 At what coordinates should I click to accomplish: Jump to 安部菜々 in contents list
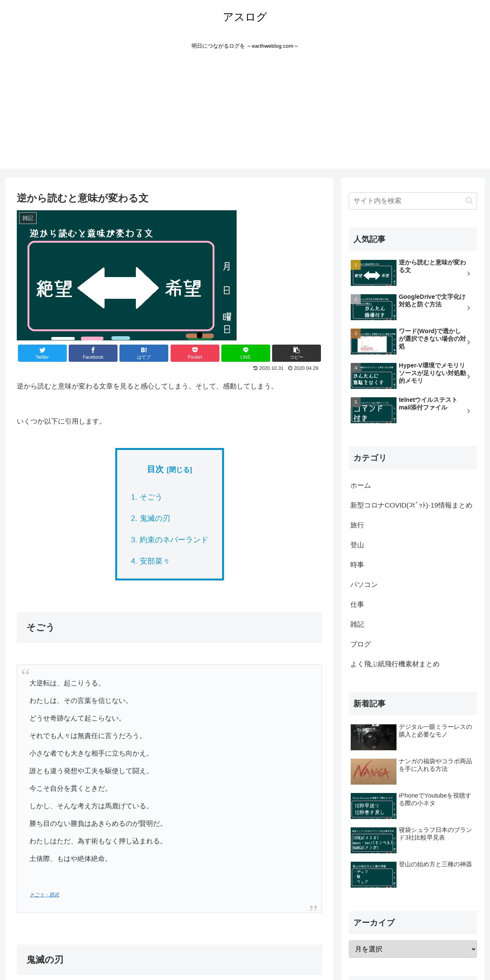point(150,561)
